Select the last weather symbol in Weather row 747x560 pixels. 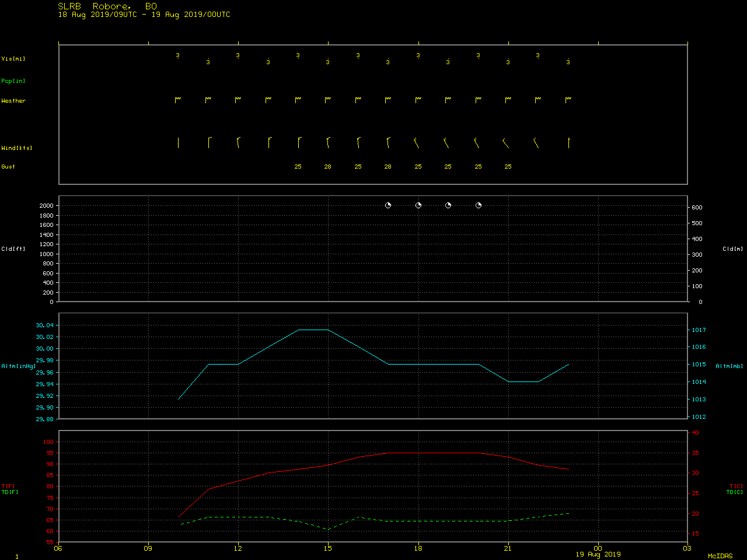(x=568, y=100)
